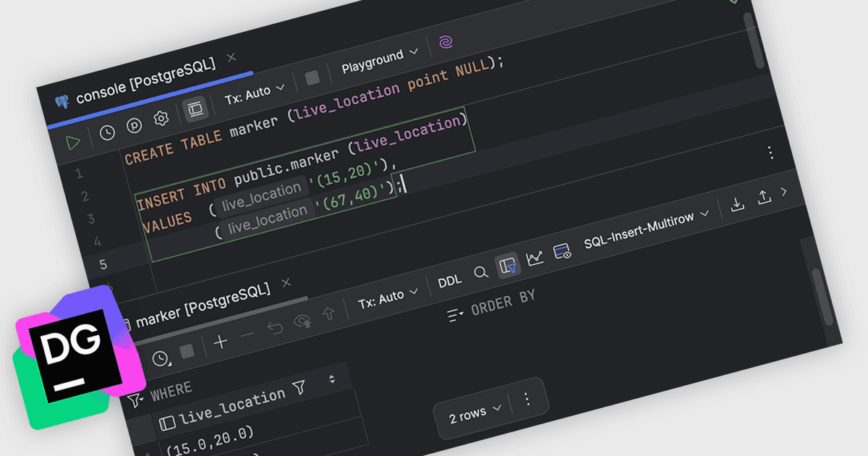Open the query history clock icon in the console toolbar

click(x=107, y=132)
